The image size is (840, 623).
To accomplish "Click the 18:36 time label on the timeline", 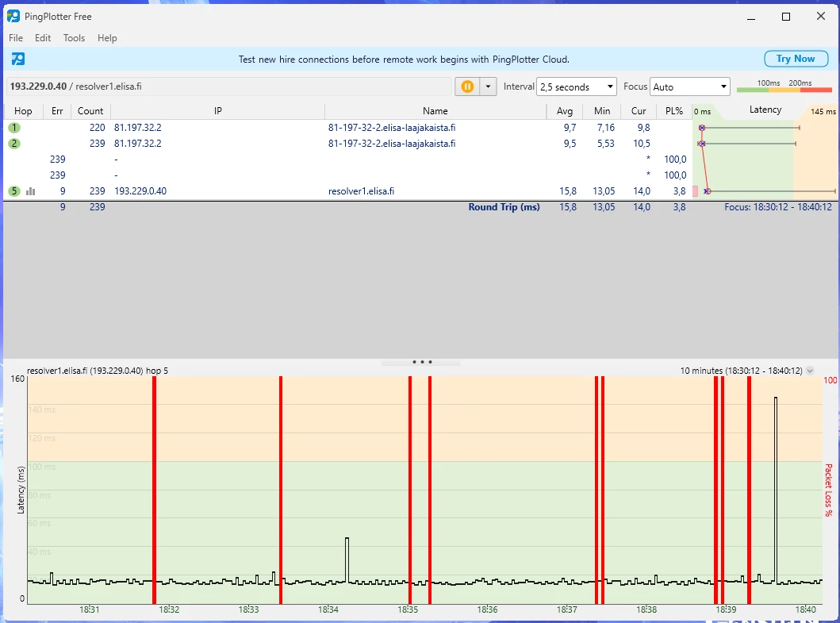I will pyautogui.click(x=487, y=610).
